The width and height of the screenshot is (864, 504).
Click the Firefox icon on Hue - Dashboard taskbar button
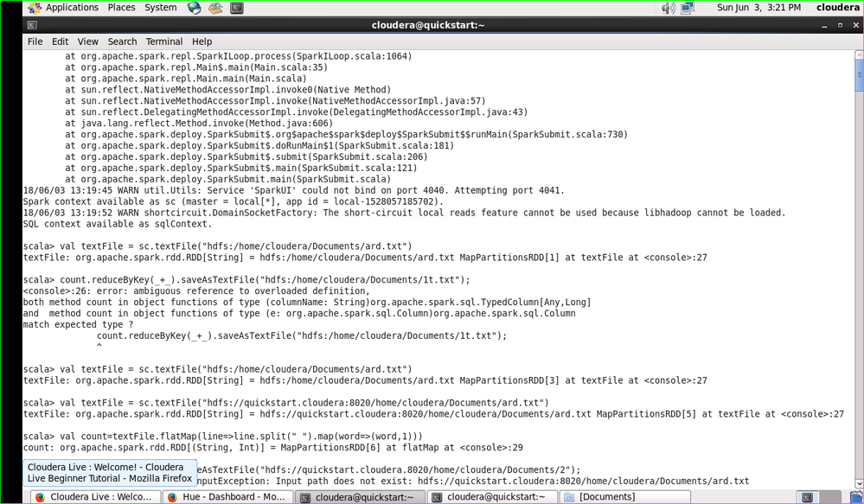coord(172,497)
